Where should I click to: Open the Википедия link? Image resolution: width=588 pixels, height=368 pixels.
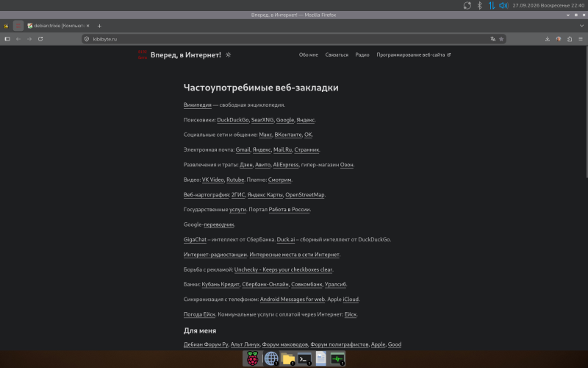click(x=197, y=105)
